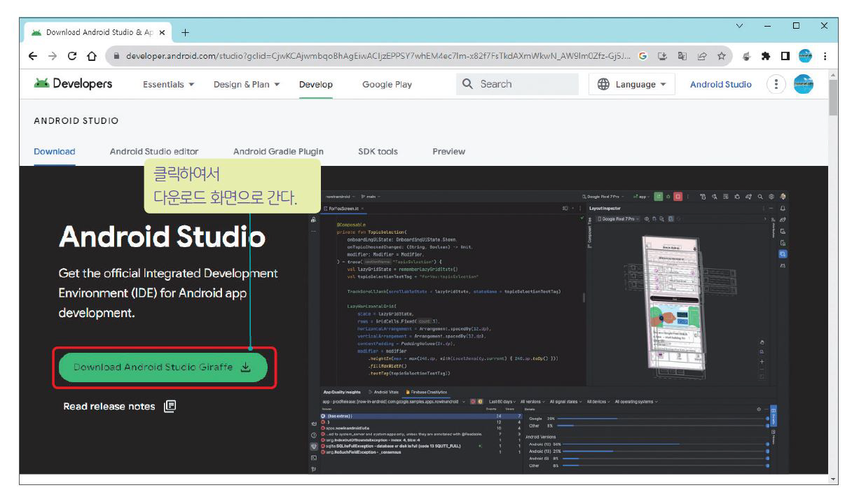Click the browser forward arrow
The width and height of the screenshot is (859, 504).
(x=53, y=57)
